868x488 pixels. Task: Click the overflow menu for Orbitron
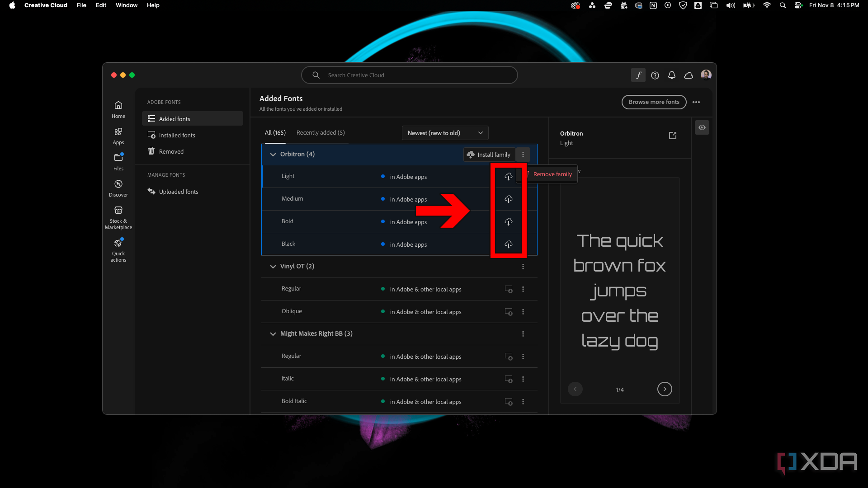[523, 155]
